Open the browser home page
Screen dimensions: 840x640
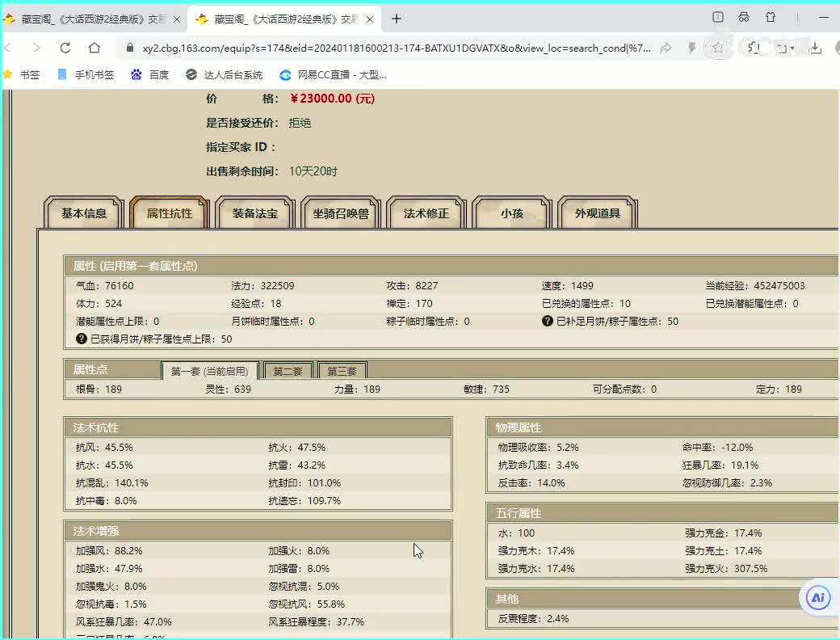click(x=94, y=48)
